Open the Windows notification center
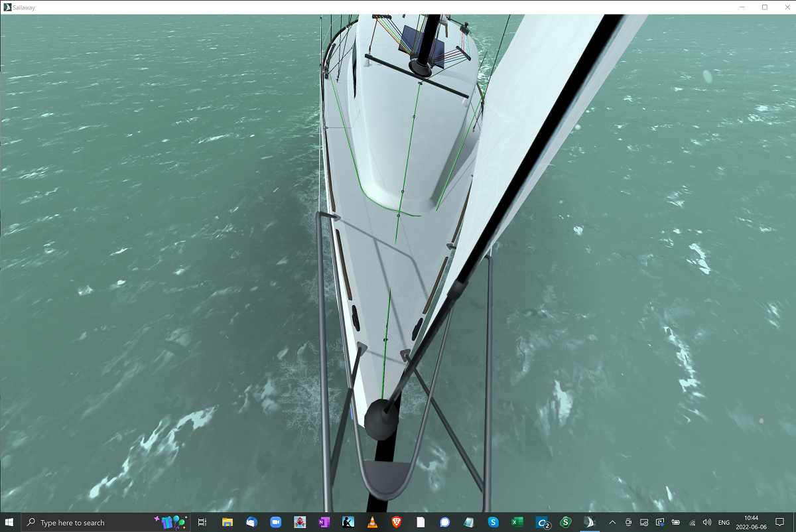Screen dimensions: 796x532 781,522
